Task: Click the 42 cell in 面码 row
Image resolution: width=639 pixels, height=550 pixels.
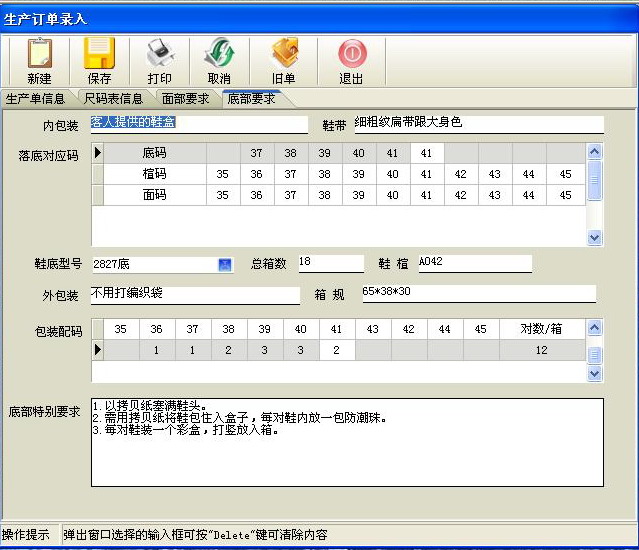Action: [461, 195]
